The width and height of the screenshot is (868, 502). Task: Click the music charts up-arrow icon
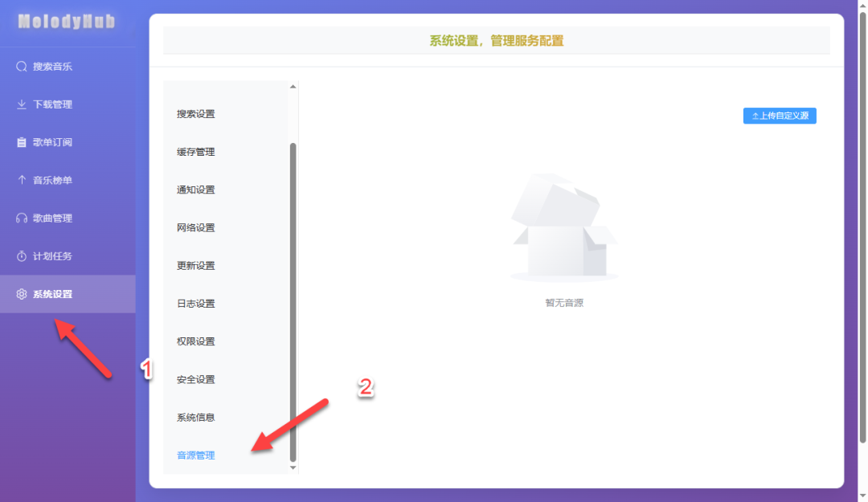tap(22, 180)
